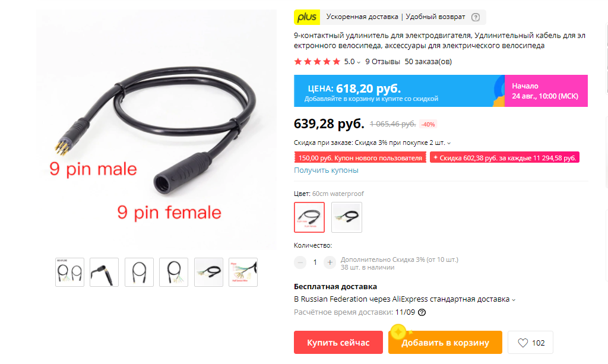Screen dimensions: 608x364
Task: Click the 150,00 руб. new user coupon
Action: click(x=360, y=158)
